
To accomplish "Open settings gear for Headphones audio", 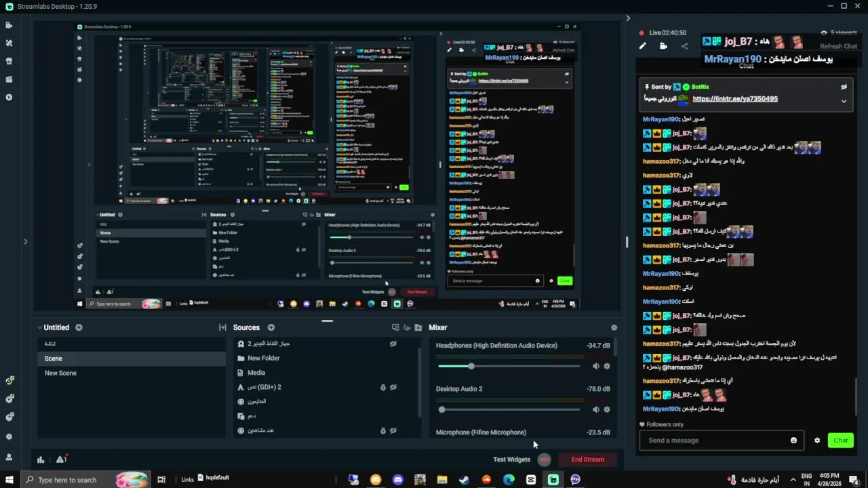I will pos(607,366).
